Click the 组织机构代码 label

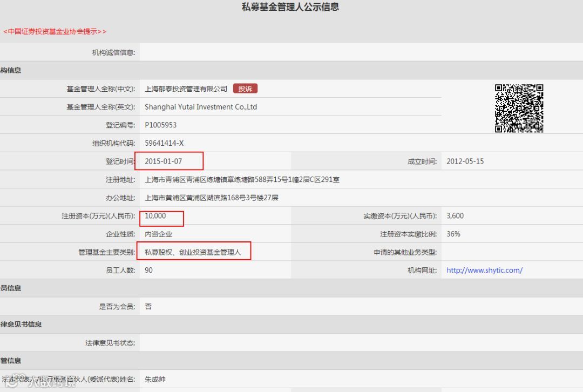113,143
